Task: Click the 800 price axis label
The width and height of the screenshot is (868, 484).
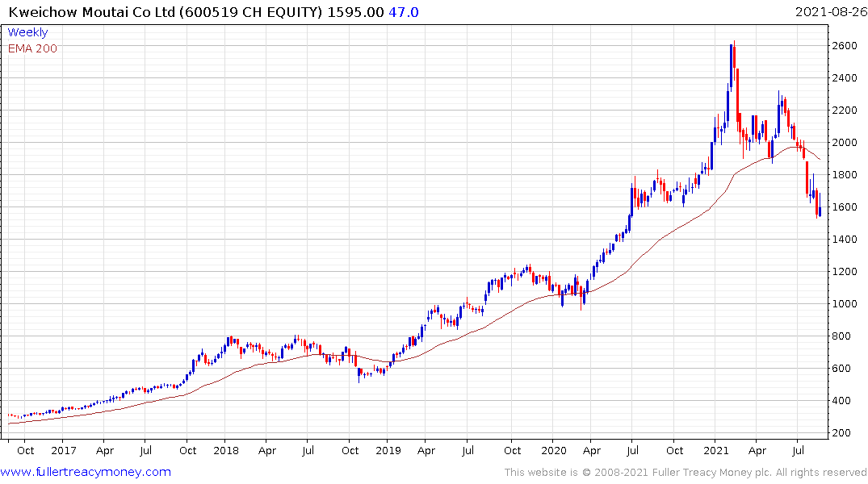Action: (x=841, y=336)
